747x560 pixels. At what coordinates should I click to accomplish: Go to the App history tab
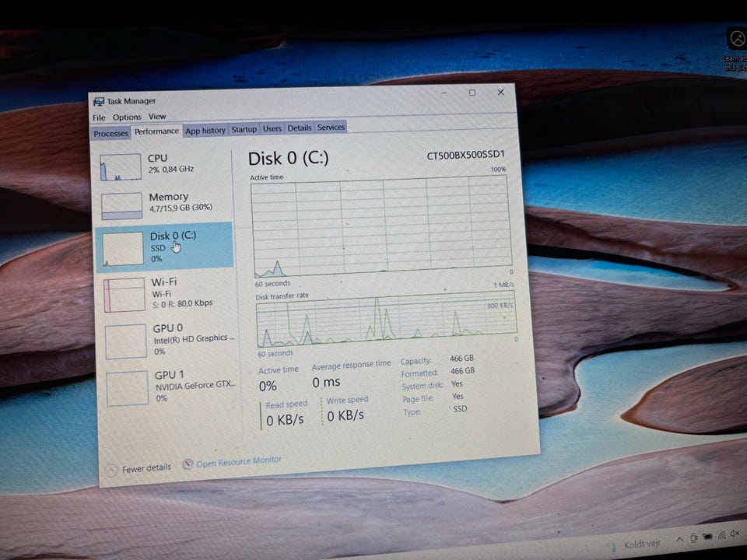(205, 131)
